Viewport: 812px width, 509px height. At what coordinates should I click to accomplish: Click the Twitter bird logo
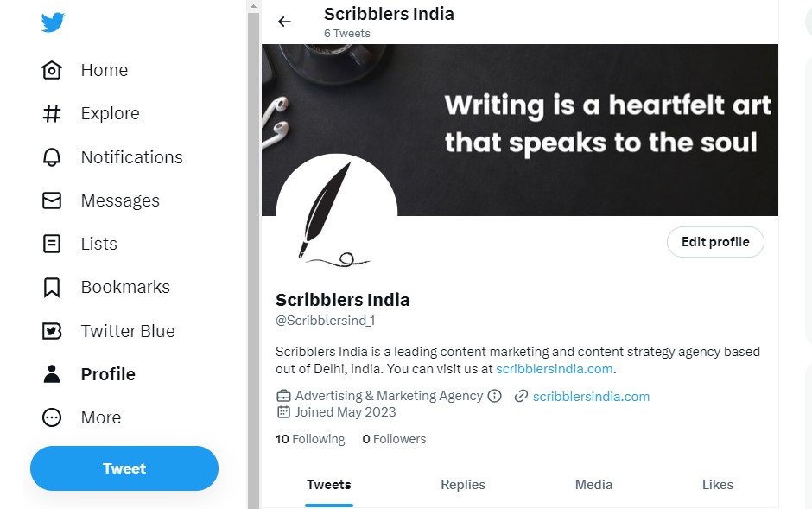pyautogui.click(x=53, y=22)
